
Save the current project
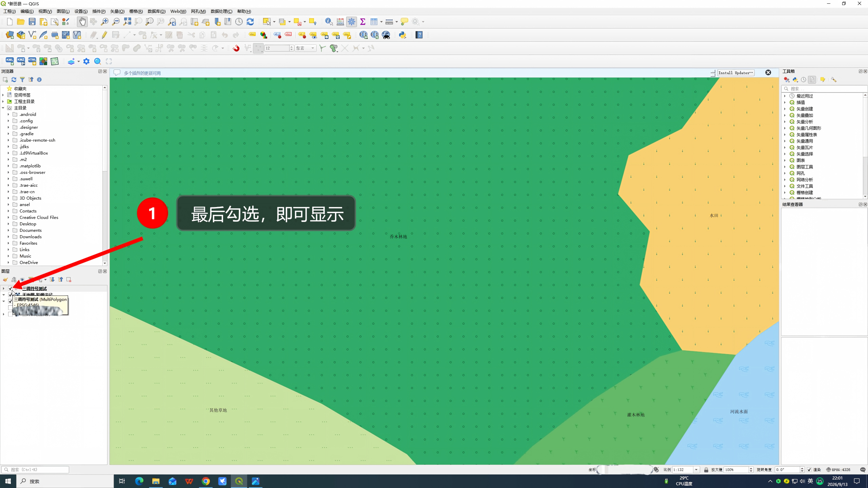(x=32, y=22)
